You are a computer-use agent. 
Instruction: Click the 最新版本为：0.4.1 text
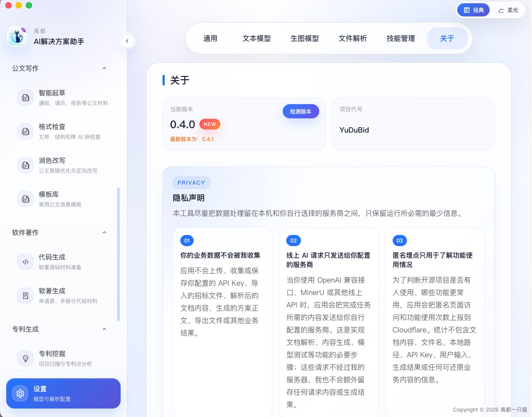coord(192,139)
